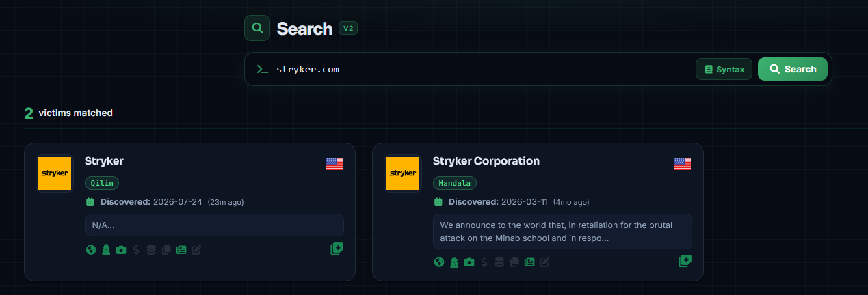
Task: Open the Stryker victim title link
Action: coord(104,161)
